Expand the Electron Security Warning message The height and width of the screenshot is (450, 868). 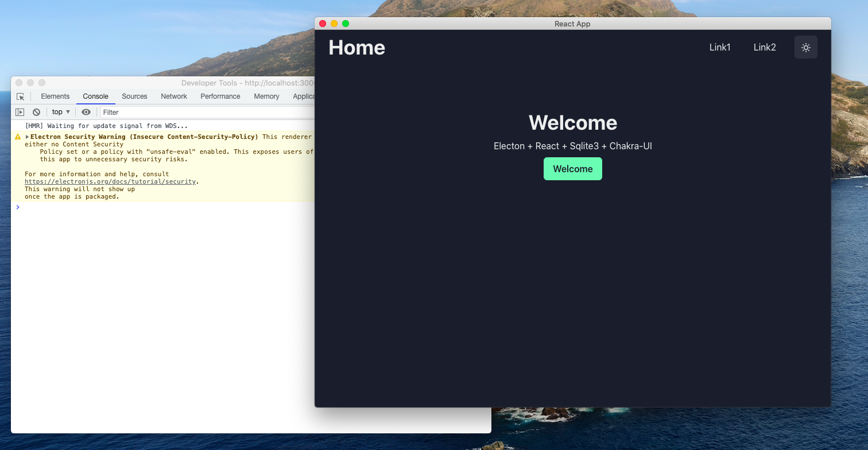click(x=27, y=137)
